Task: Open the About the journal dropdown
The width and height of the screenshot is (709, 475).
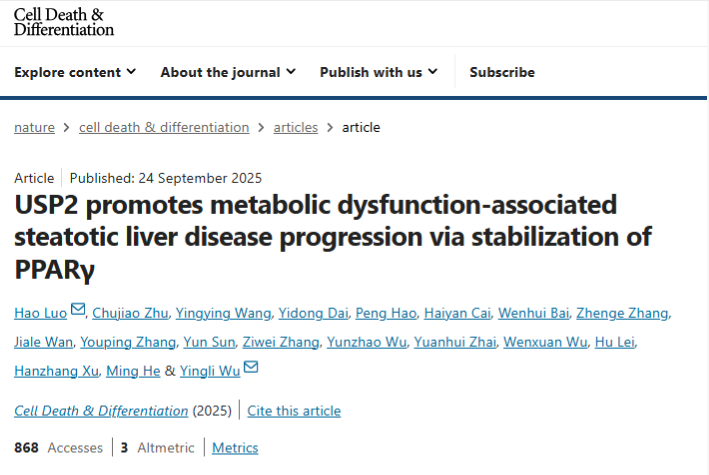Action: [x=228, y=72]
